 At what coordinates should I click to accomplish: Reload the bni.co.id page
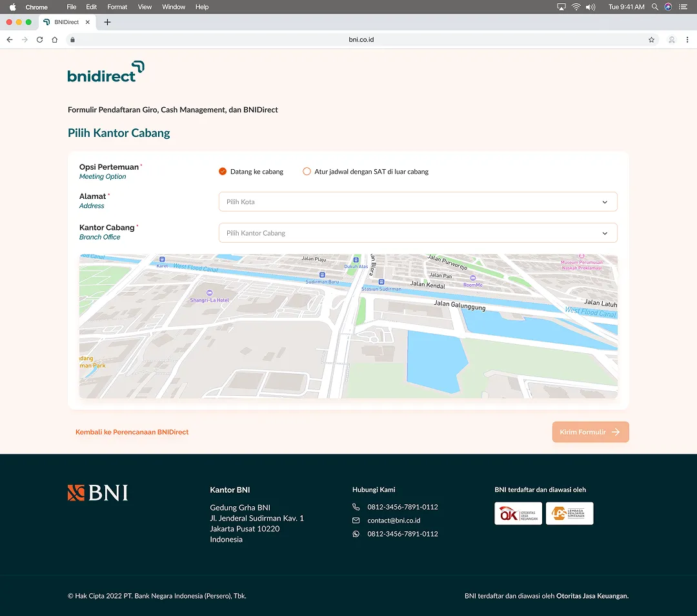(x=39, y=39)
